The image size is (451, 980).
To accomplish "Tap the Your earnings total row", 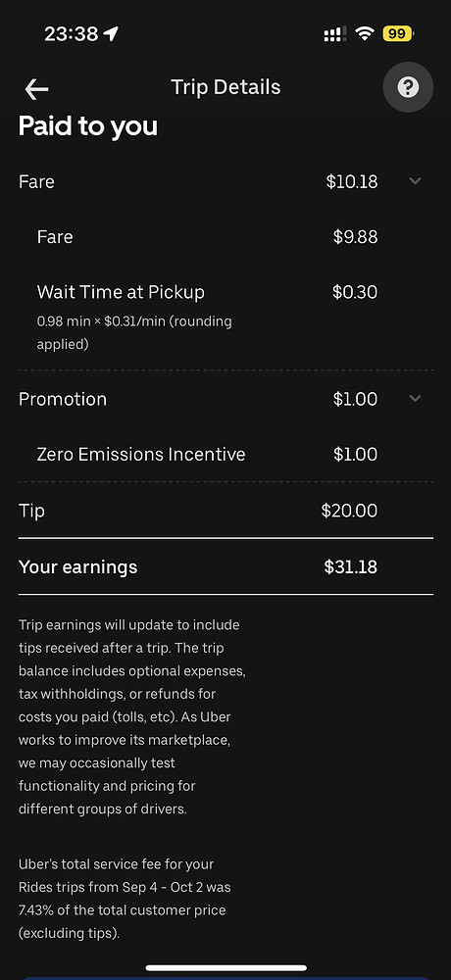I will (x=225, y=566).
